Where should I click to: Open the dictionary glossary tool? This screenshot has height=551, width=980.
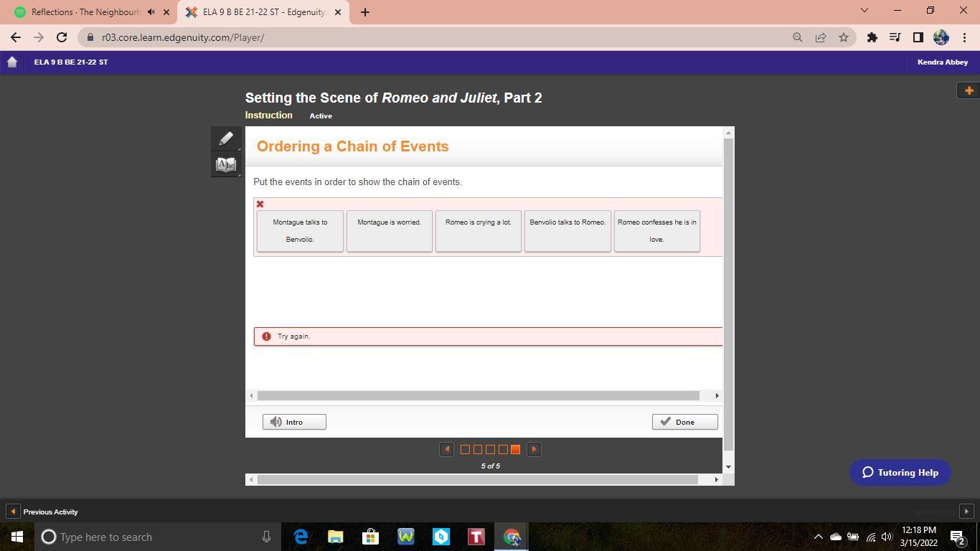226,165
